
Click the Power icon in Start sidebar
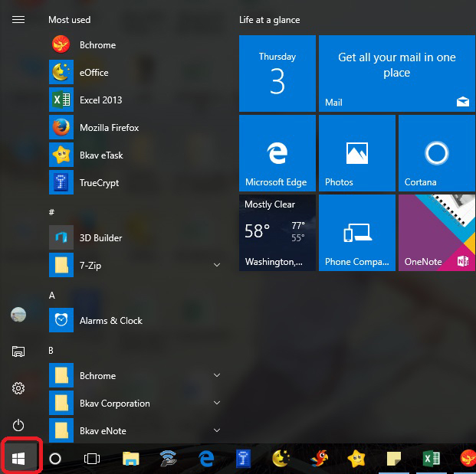pyautogui.click(x=18, y=425)
